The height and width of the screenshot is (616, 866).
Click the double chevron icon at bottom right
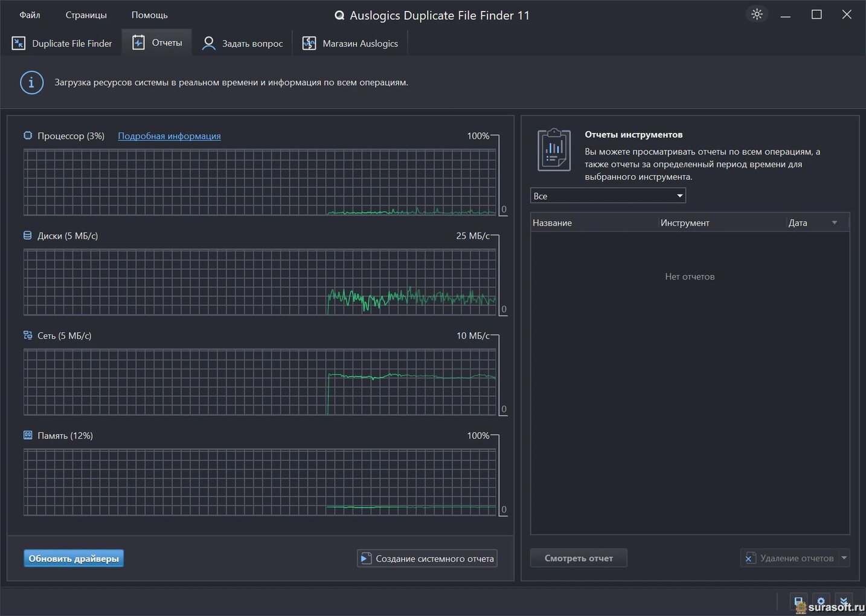844,601
